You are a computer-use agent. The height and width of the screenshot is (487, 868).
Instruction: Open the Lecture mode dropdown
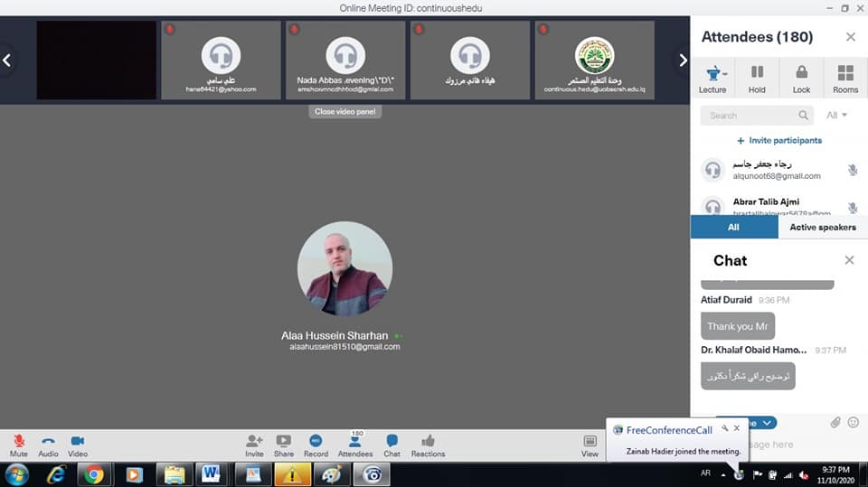coord(712,78)
